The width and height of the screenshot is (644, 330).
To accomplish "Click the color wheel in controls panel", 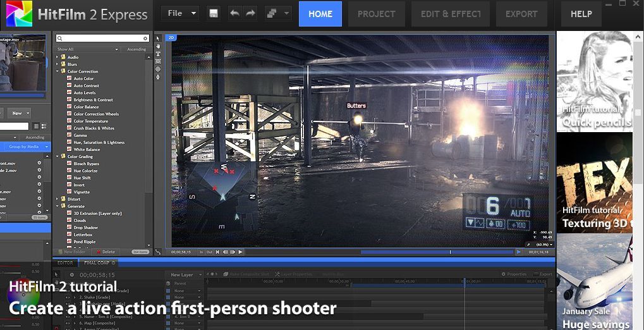I will click(23, 294).
